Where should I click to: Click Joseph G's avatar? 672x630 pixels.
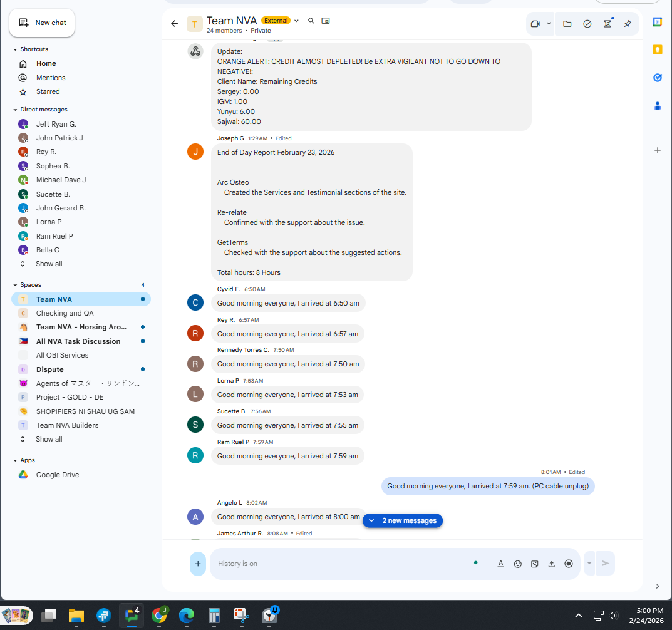pyautogui.click(x=195, y=152)
